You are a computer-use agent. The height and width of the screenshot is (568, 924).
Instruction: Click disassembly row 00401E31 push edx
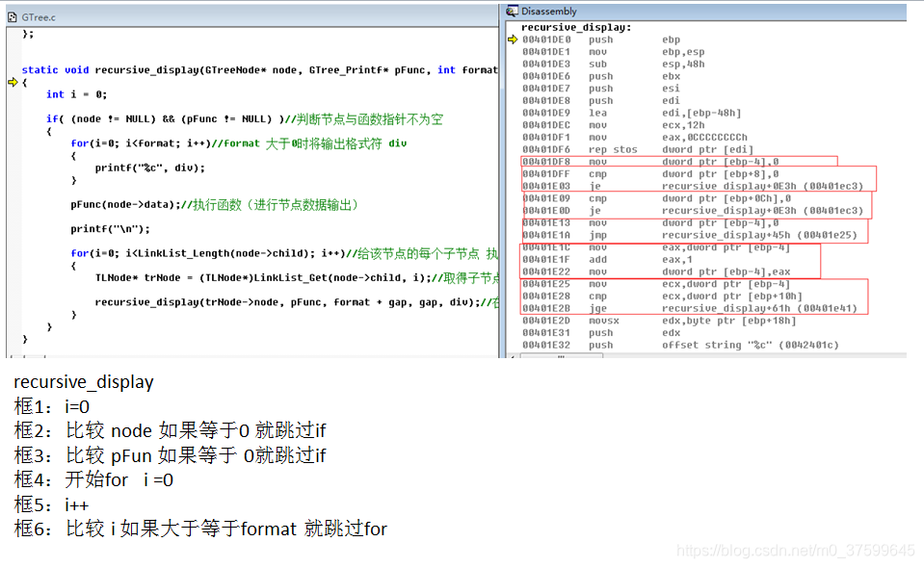[601, 333]
